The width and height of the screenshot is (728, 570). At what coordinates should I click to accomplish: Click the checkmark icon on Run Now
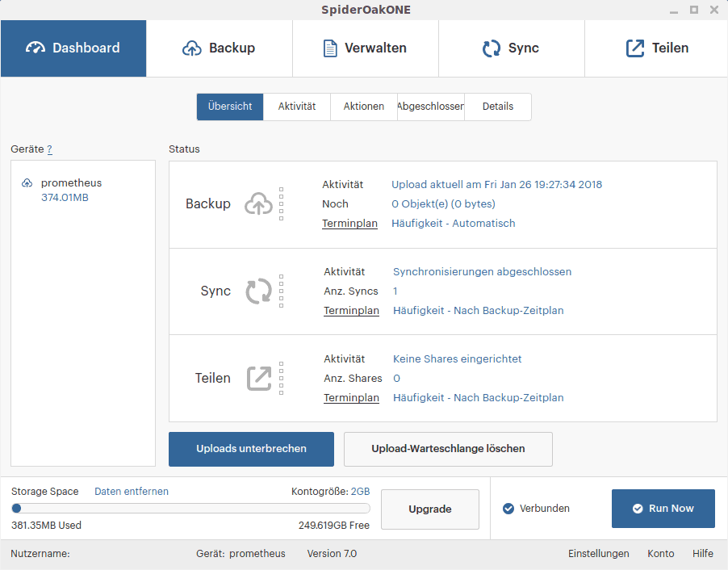638,509
